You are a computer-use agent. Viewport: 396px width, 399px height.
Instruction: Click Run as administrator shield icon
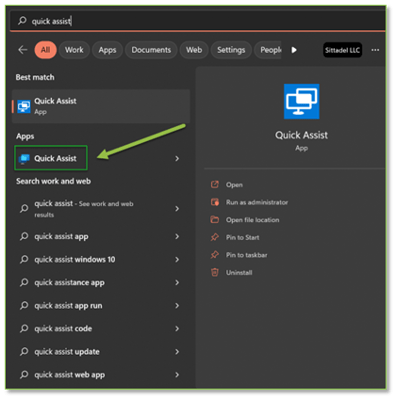215,202
